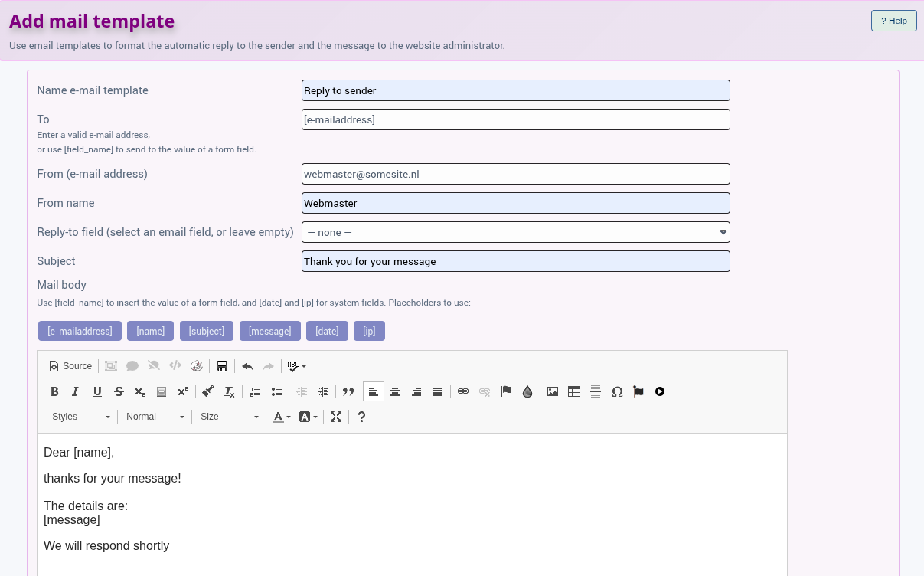Expand the Reply-to field select box
Image resolution: width=924 pixels, height=576 pixels.
point(516,232)
